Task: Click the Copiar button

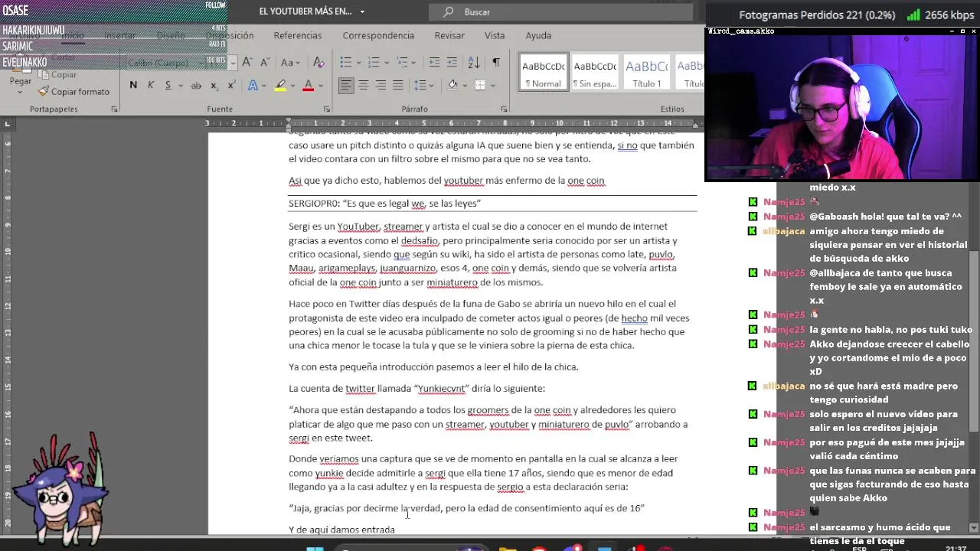Action: (57, 75)
